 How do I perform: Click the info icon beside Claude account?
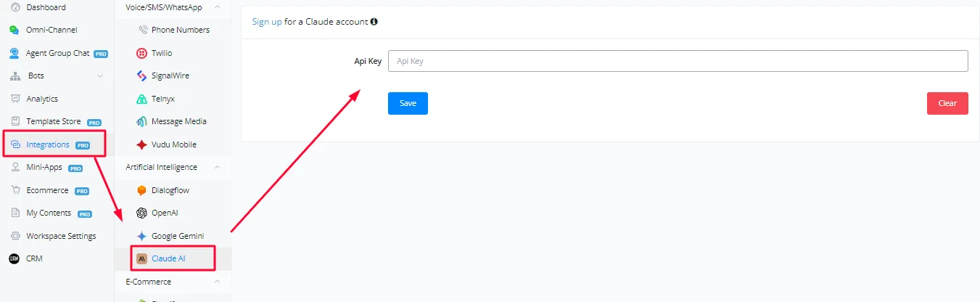point(374,22)
